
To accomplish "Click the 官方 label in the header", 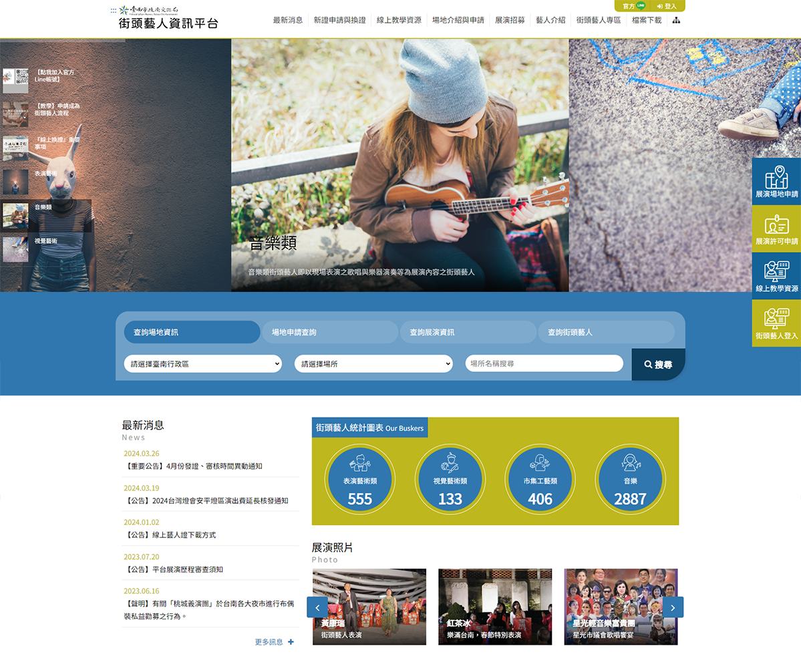I will point(629,6).
